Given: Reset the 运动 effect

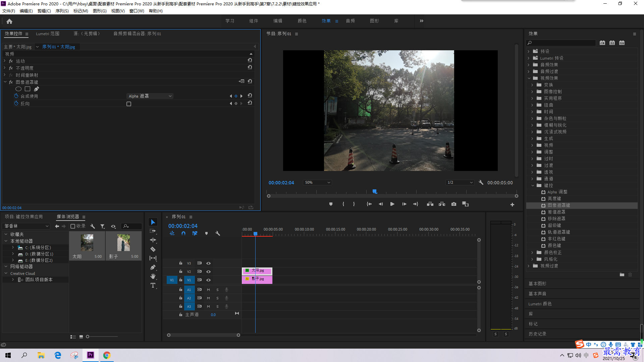Looking at the screenshot, I should coord(250,60).
